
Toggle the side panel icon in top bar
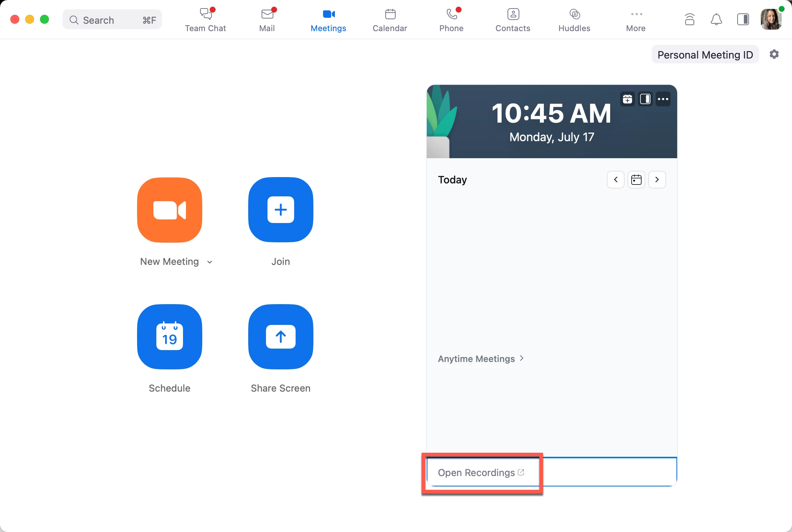pyautogui.click(x=743, y=19)
